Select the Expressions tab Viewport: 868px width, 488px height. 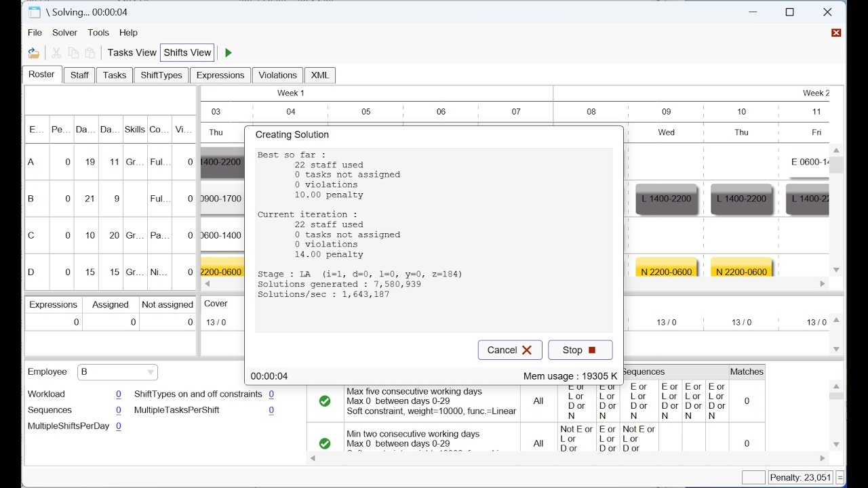(x=220, y=75)
